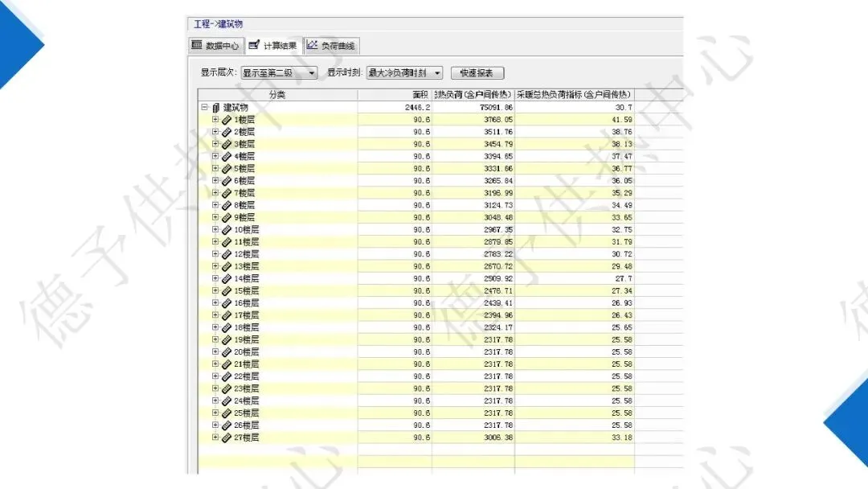Viewport: 868px width, 489px height.
Task: Click the 工程->建筑物 breadcrumb text
Action: pyautogui.click(x=218, y=24)
